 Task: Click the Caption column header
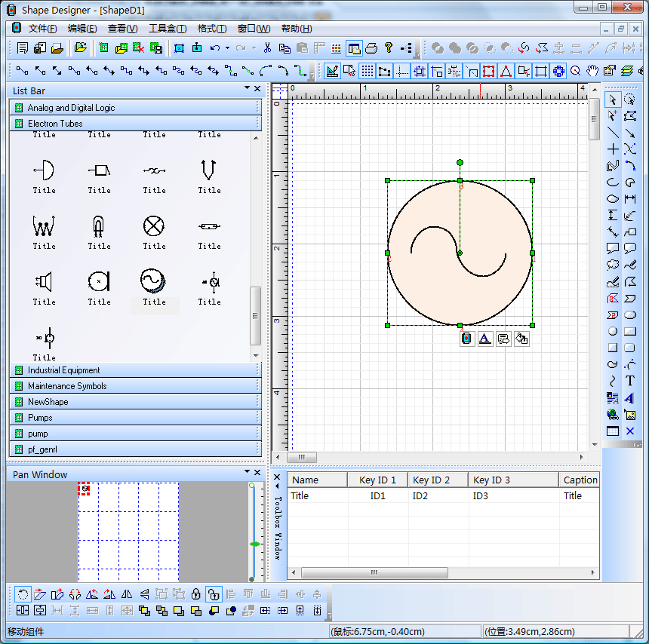580,480
